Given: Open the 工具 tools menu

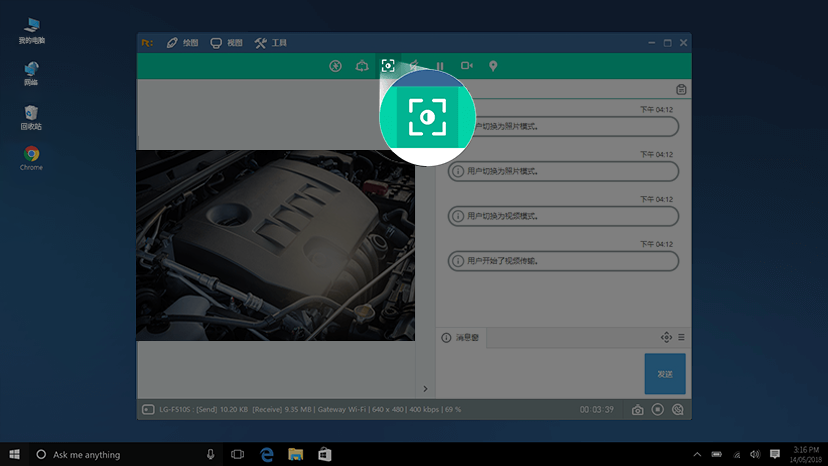Looking at the screenshot, I should [x=270, y=43].
